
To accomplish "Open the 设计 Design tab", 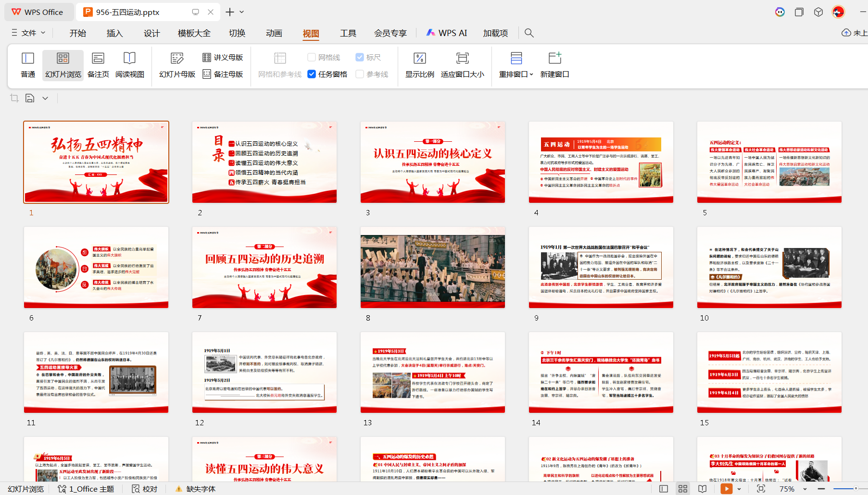I will [151, 33].
